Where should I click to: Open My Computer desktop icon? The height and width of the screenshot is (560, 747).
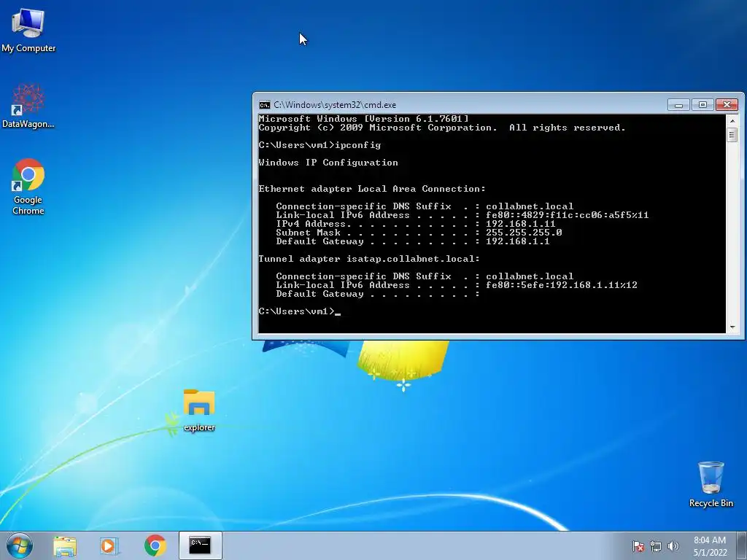pos(28,29)
